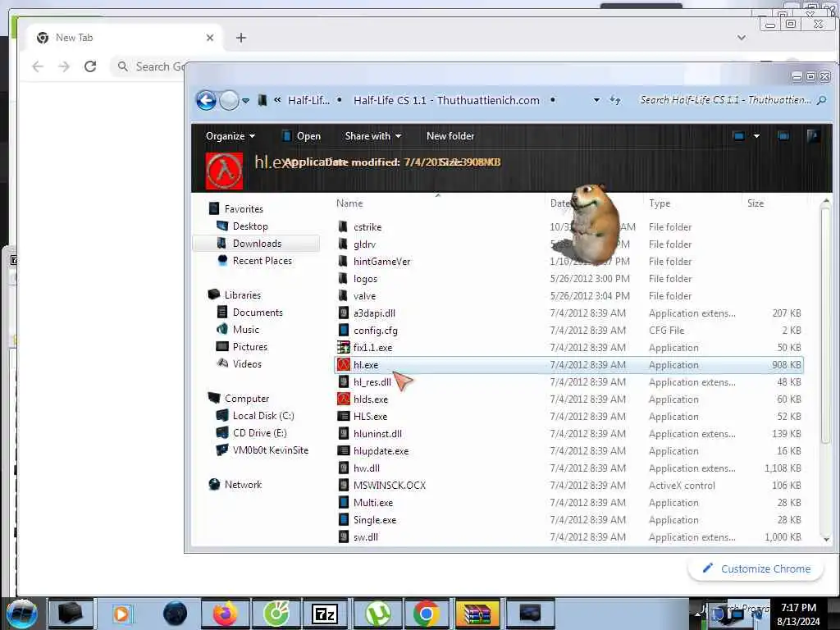The image size is (840, 630).
Task: Click the Windows Start orb
Action: 22,614
